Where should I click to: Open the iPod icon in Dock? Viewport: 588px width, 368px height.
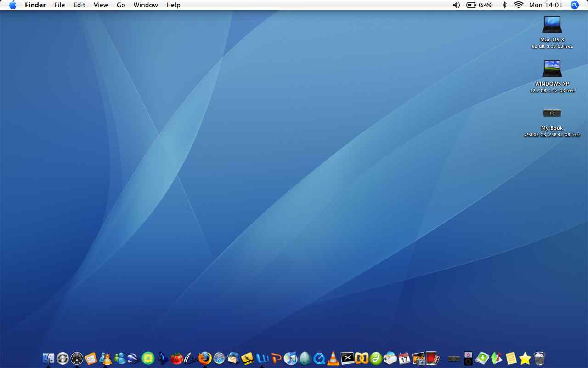tap(468, 358)
